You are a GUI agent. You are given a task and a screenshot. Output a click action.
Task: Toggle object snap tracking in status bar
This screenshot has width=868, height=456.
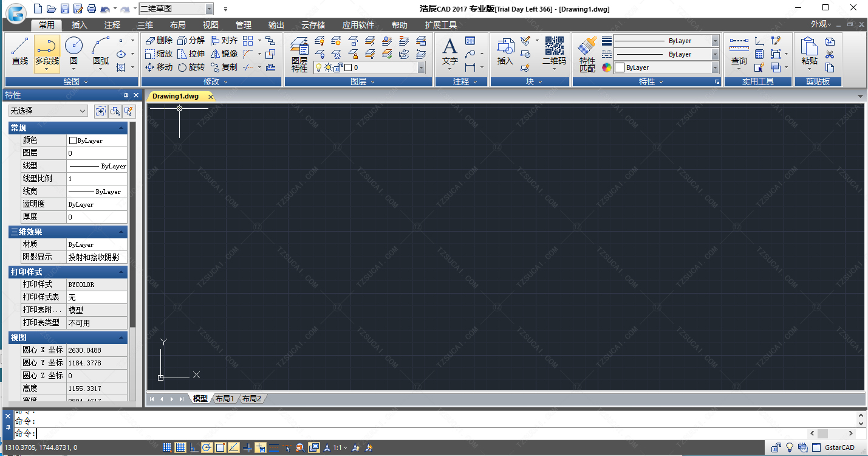click(234, 448)
